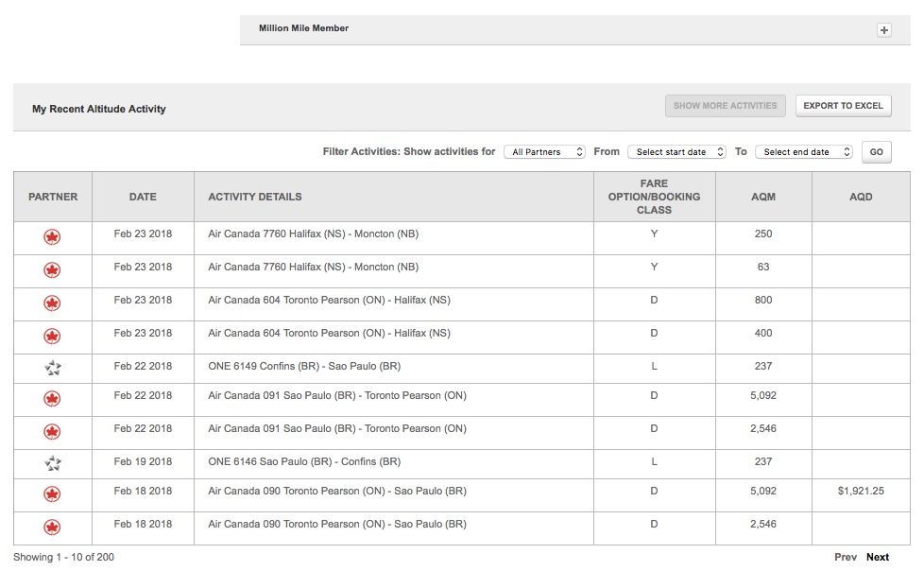The image size is (924, 571).
Task: Click Export to Excel button
Action: point(844,106)
